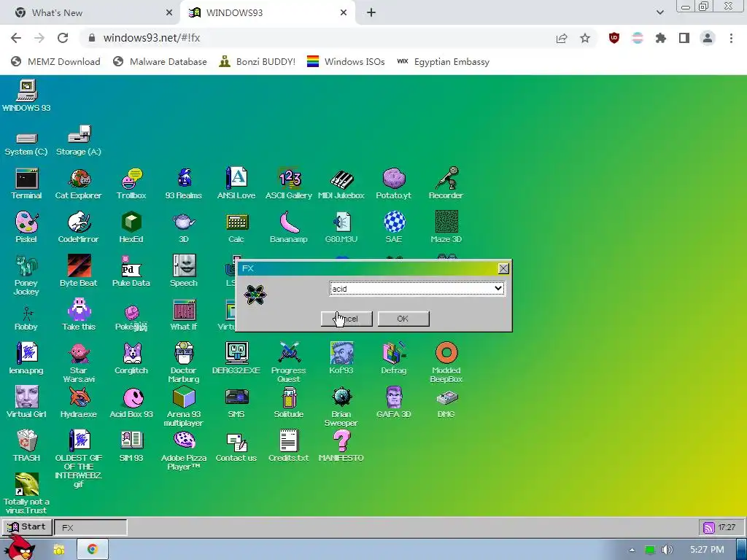Open MEMZ Download bookmark
Screen dimensions: 747x560
pyautogui.click(x=55, y=61)
